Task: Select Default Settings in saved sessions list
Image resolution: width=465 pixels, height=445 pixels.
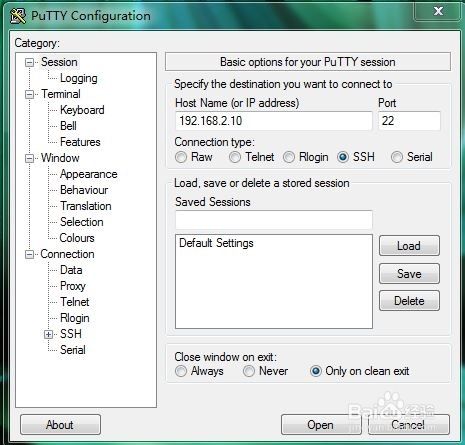Action: (x=216, y=243)
